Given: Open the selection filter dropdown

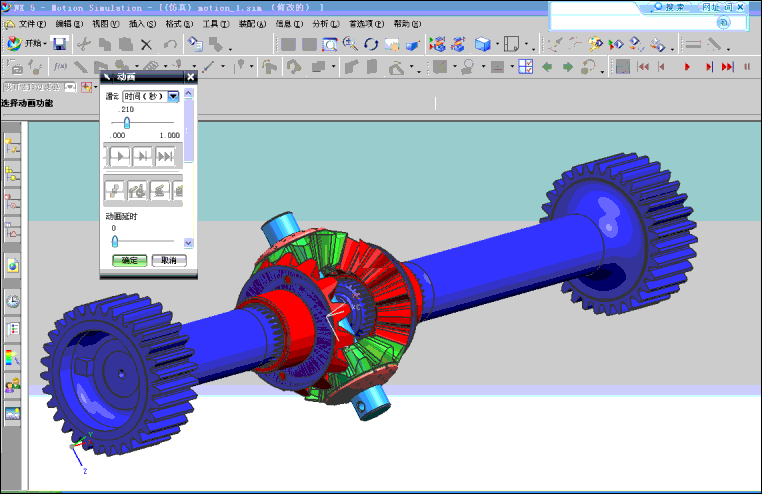Looking at the screenshot, I should [x=70, y=87].
